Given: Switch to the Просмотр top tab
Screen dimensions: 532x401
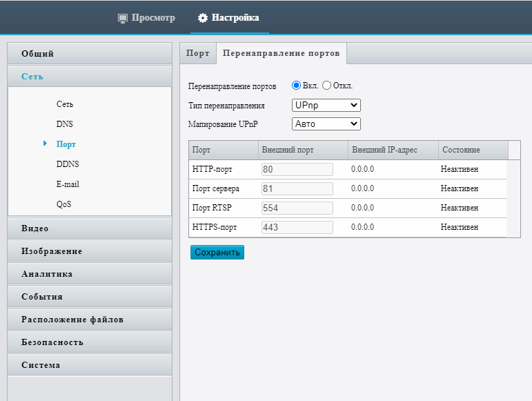Looking at the screenshot, I should coord(146,18).
